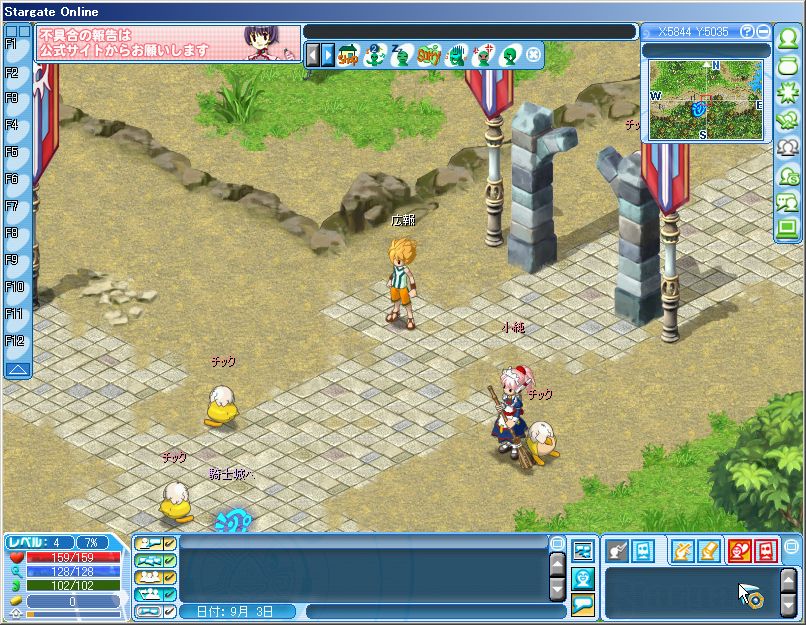806x625 pixels.
Task: Show next emote page with right arrow
Action: [x=327, y=54]
